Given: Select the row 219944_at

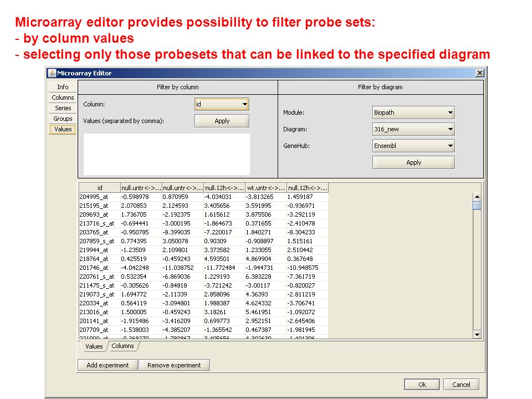Looking at the screenshot, I should (203, 250).
